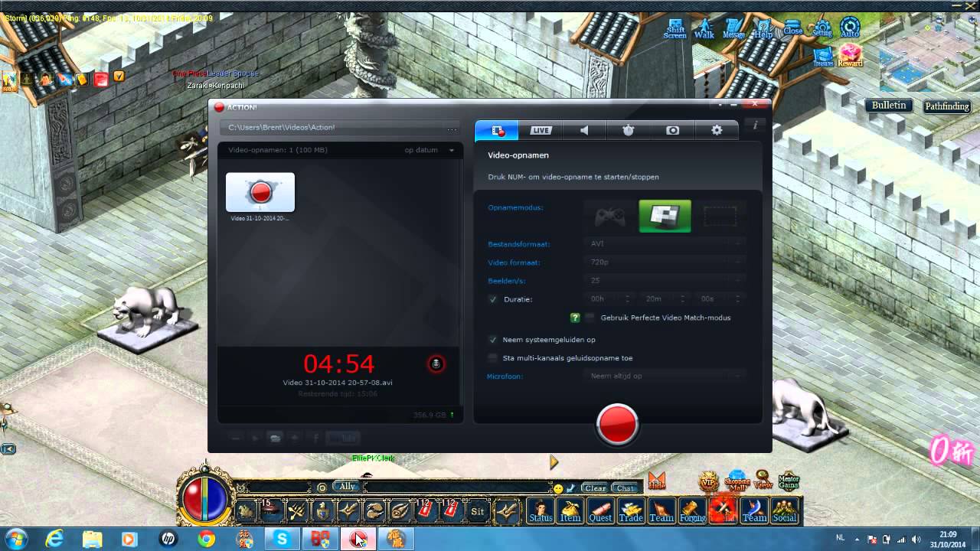Click the info 'i' icon in Action!

pyautogui.click(x=755, y=125)
